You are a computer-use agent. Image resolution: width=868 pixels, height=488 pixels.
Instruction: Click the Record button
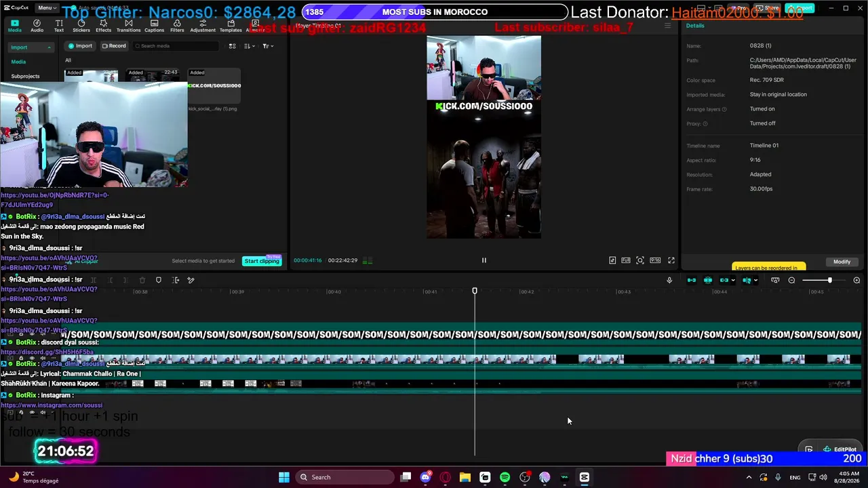tap(114, 46)
